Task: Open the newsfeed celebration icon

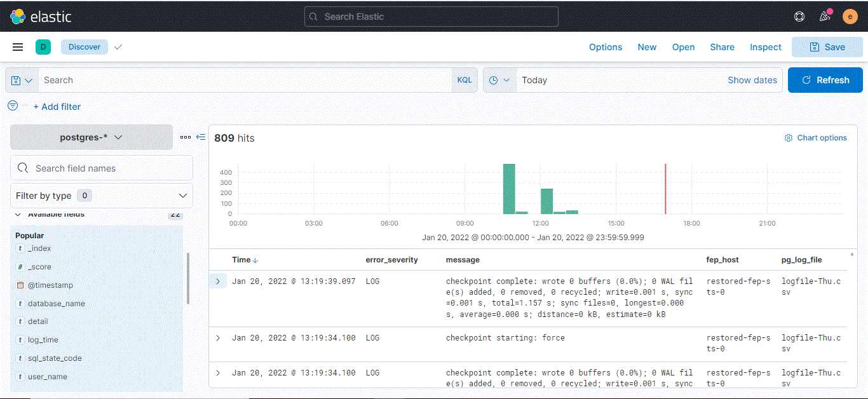Action: click(825, 17)
